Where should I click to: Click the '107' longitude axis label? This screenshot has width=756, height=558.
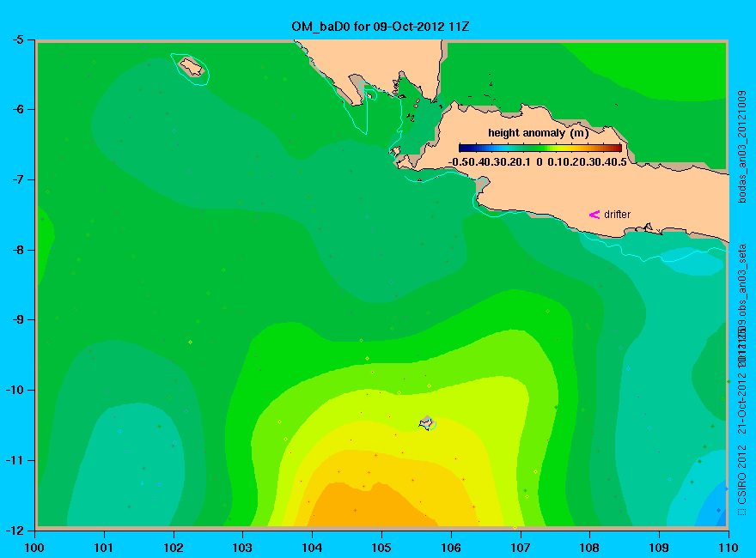point(521,548)
